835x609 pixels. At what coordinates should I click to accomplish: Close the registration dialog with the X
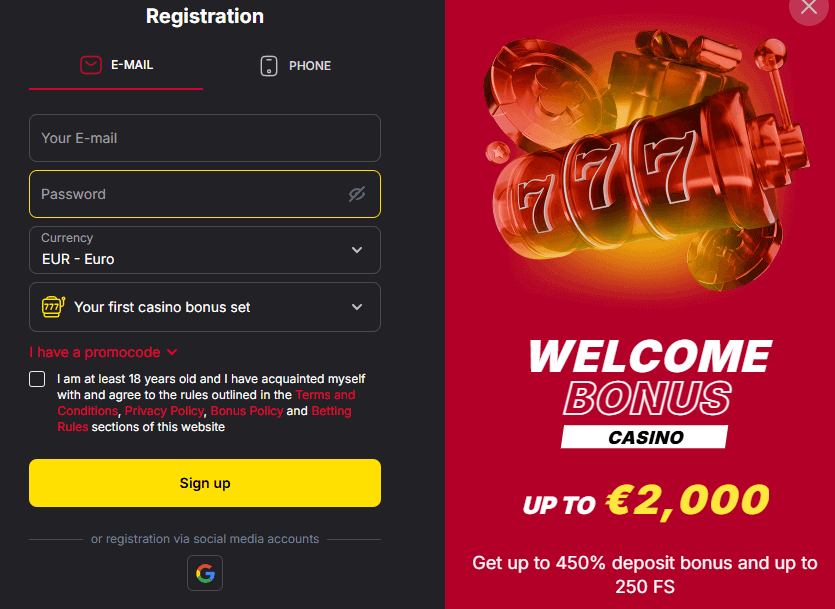[x=808, y=8]
